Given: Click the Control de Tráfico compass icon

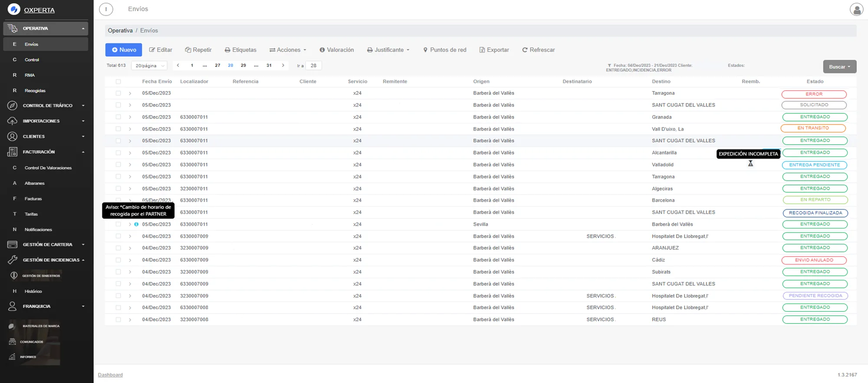Looking at the screenshot, I should point(13,106).
